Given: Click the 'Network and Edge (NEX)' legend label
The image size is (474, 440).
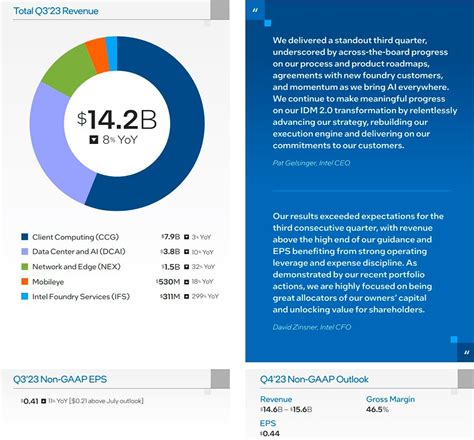Looking at the screenshot, I should (76, 267).
